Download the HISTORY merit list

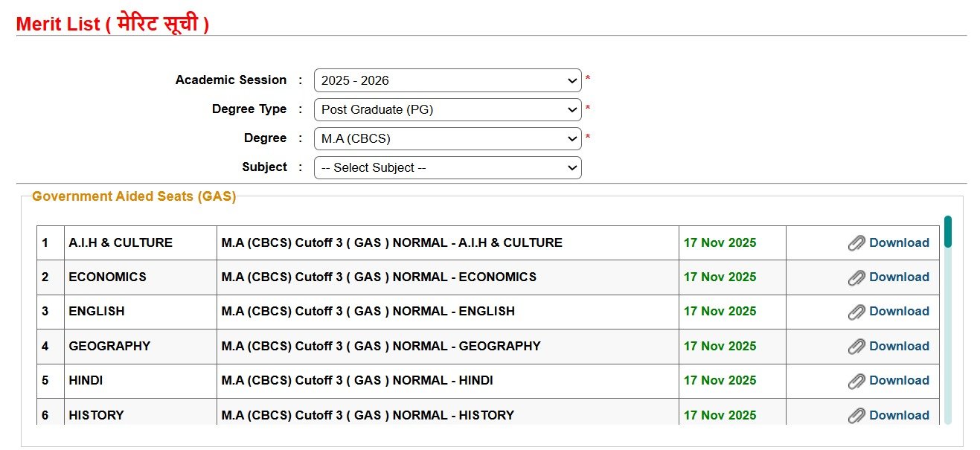coord(899,415)
